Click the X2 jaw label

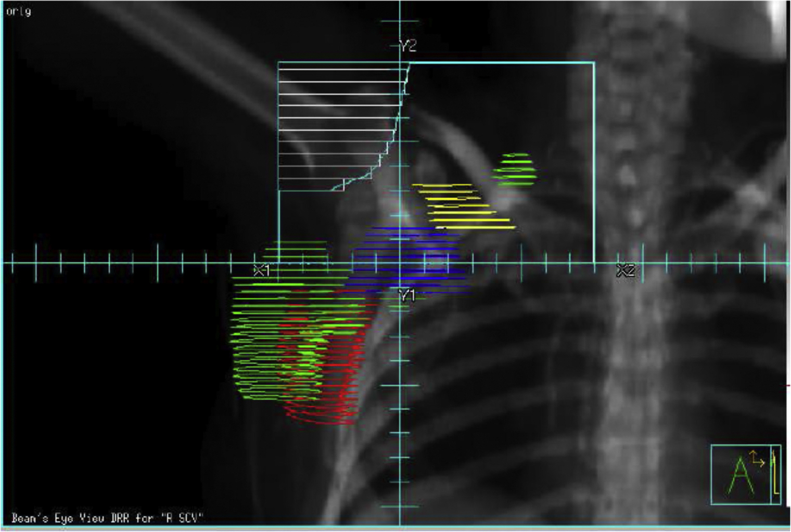pos(626,270)
